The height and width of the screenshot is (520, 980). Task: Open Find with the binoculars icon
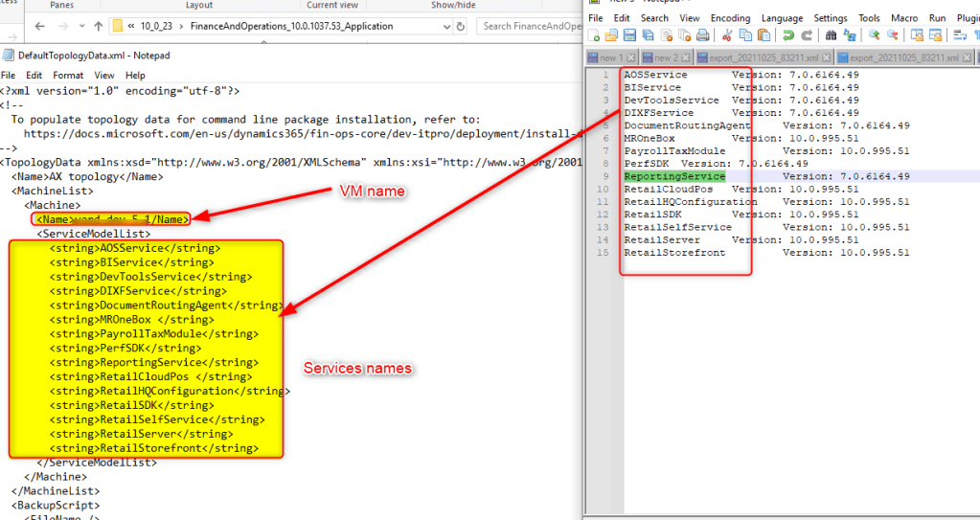coord(830,35)
